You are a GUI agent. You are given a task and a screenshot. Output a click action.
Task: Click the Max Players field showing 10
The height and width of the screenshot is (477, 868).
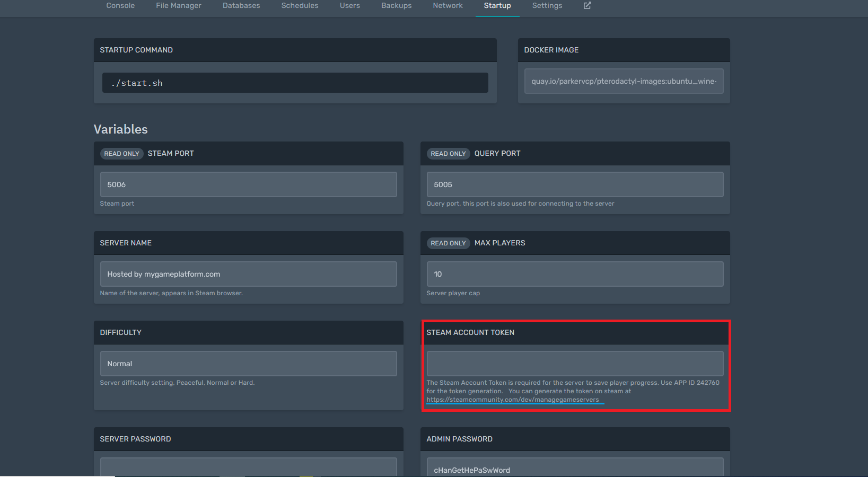pos(575,274)
